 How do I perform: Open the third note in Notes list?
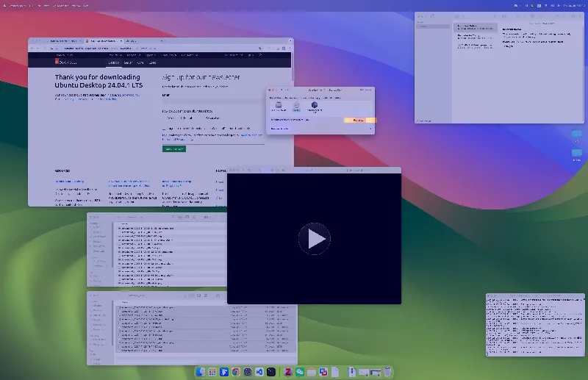click(475, 46)
